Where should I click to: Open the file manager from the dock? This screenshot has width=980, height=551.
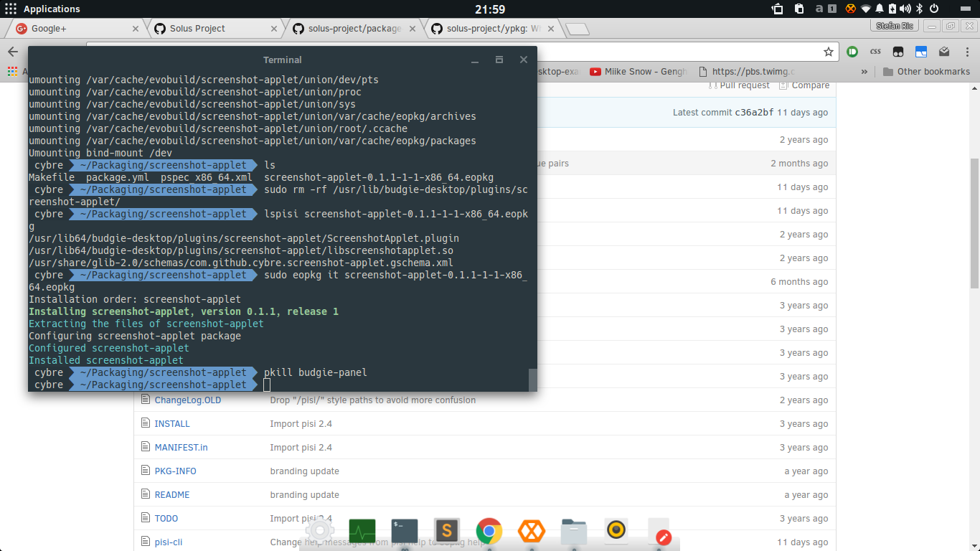pyautogui.click(x=574, y=532)
